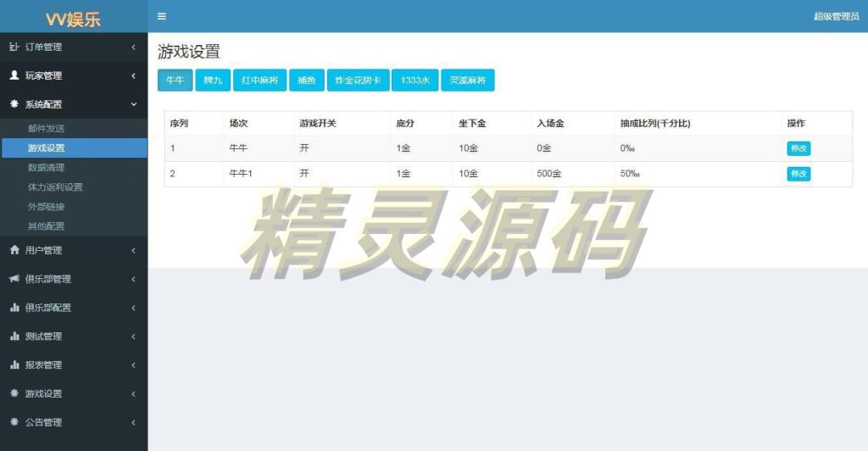Screen dimensions: 868x451
Task: Click the 坐下金 column header
Action: pos(472,124)
